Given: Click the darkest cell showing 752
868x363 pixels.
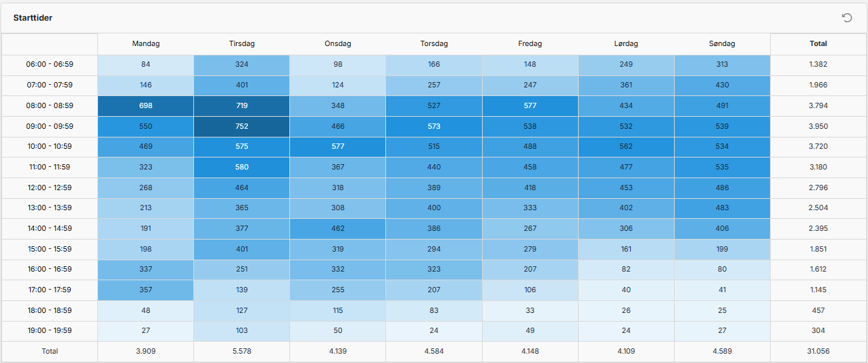Looking at the screenshot, I should [241, 126].
